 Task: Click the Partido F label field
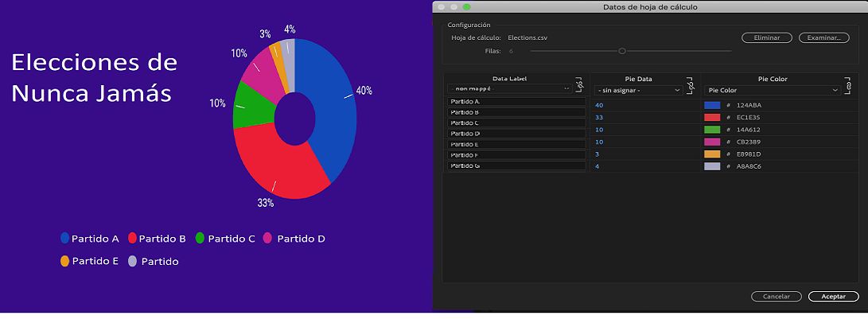tap(516, 155)
